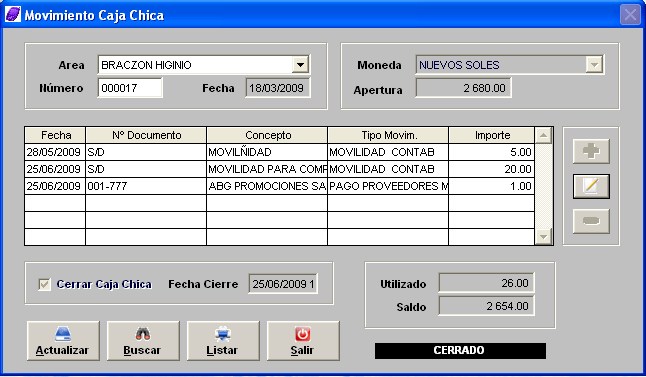Select the MOVILIDAD PARA COMP concept cell

267,169
